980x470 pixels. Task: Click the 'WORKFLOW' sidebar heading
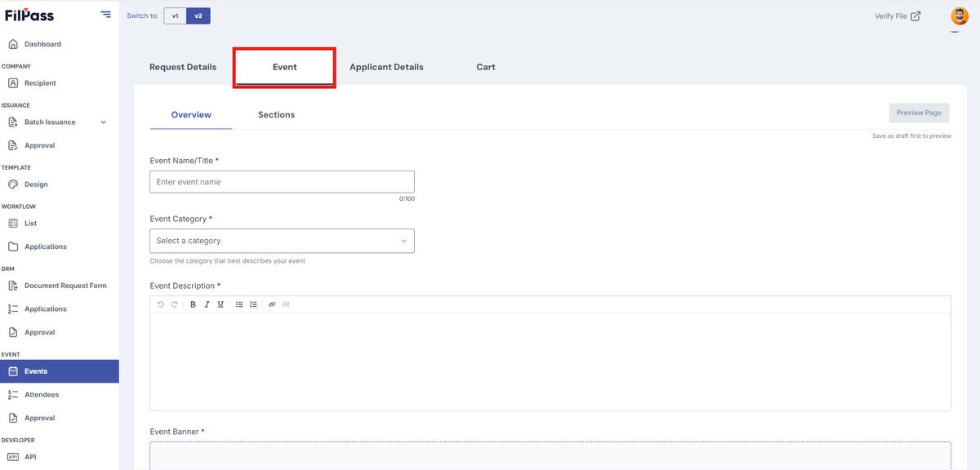pyautogui.click(x=19, y=206)
